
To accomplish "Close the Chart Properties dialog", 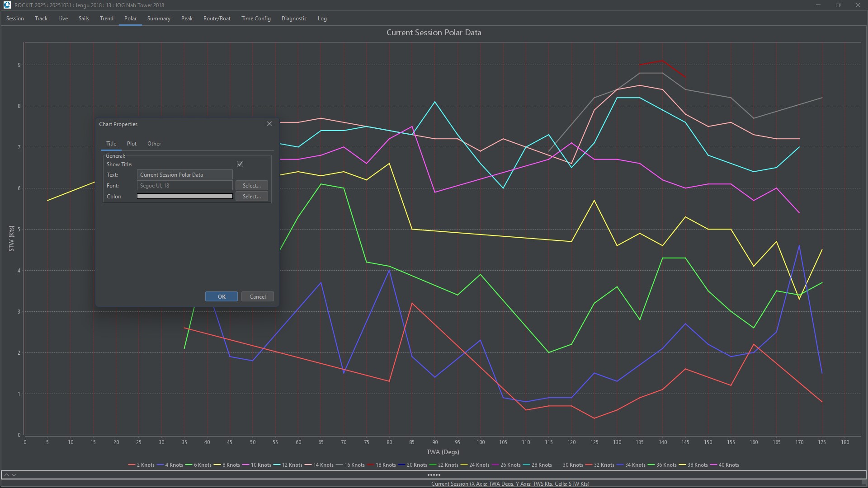I will tap(269, 124).
